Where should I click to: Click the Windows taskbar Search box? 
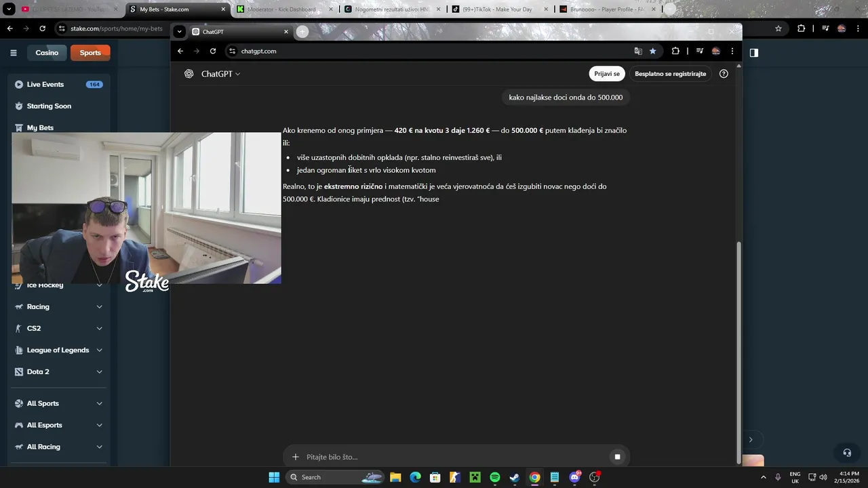[x=336, y=477]
